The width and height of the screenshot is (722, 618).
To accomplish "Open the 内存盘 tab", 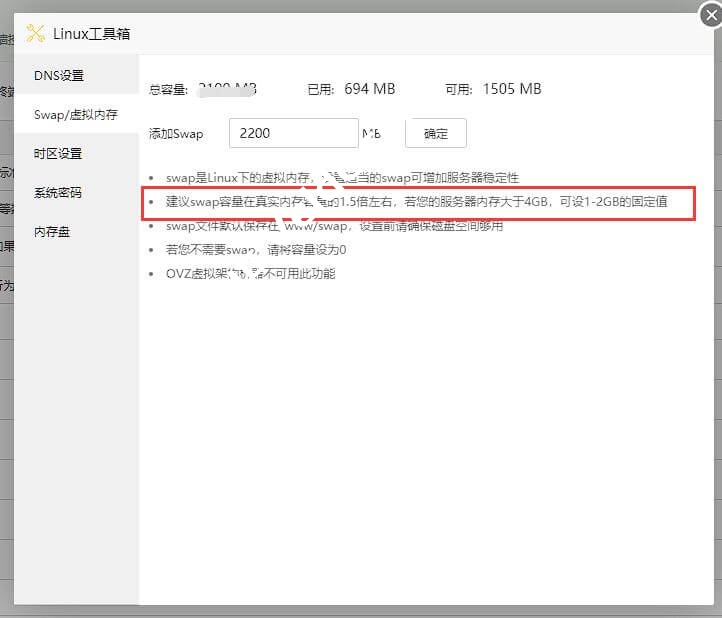I will pos(52,232).
